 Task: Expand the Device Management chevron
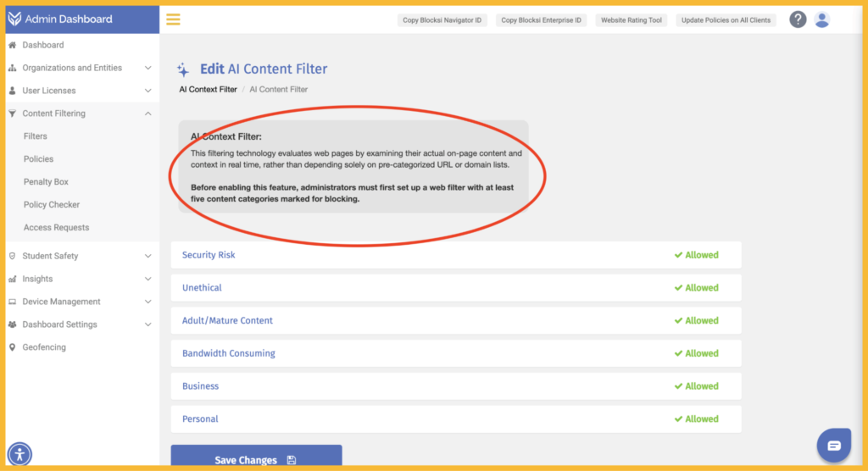(147, 302)
